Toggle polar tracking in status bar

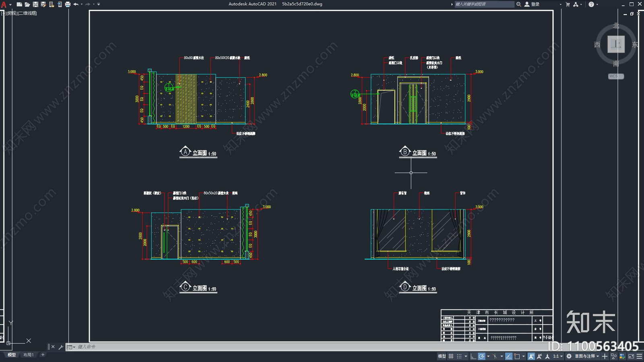481,356
